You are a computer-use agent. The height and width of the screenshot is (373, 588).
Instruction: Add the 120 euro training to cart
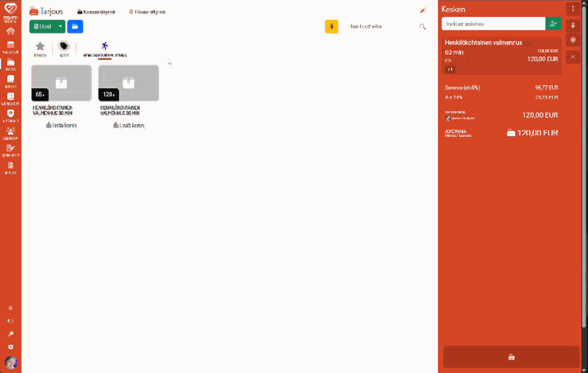[129, 125]
